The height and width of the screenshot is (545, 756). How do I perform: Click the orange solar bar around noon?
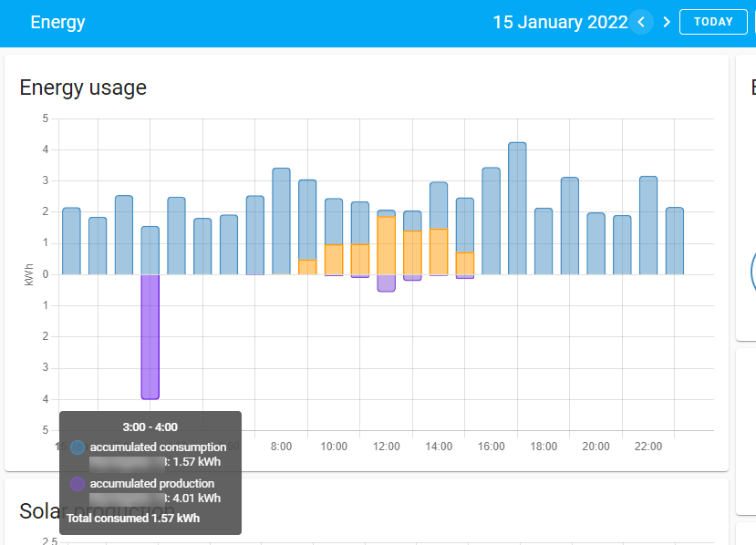click(387, 246)
